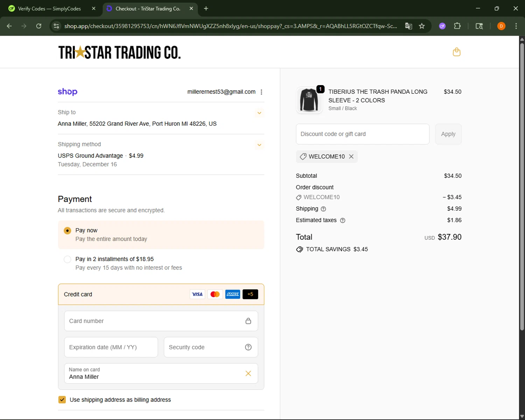Open the shopping bag cart icon

pyautogui.click(x=456, y=52)
